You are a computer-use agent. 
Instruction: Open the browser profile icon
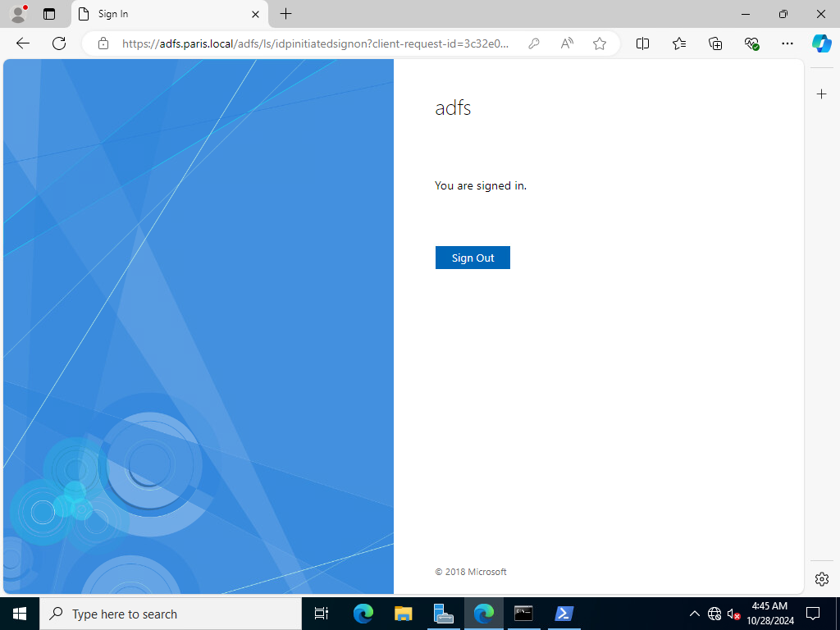click(18, 14)
